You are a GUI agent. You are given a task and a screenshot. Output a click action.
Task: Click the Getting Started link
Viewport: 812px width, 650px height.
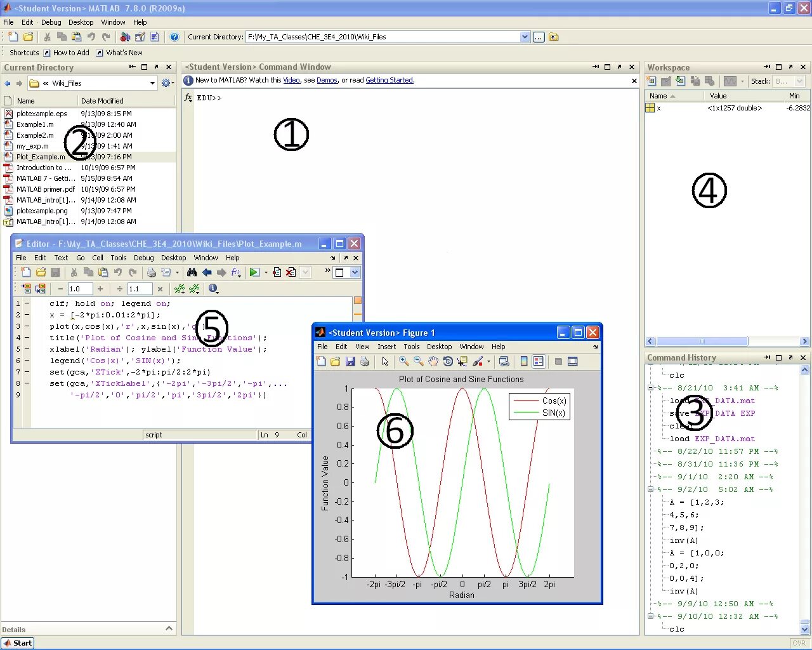[x=389, y=80]
